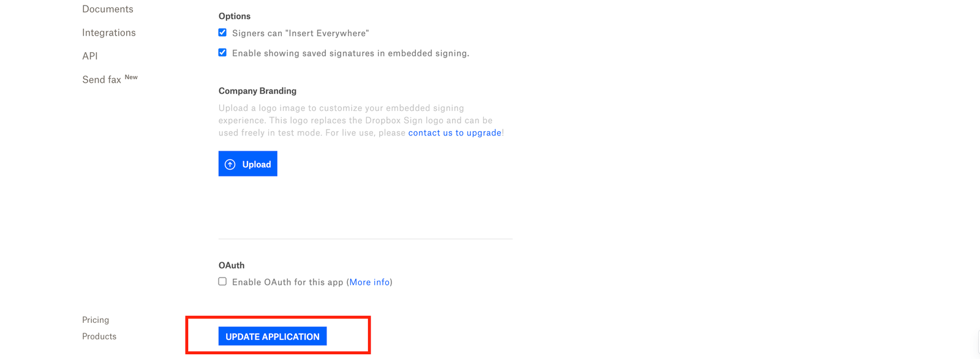Enable OAuth for this app
980x359 pixels.
(x=222, y=281)
